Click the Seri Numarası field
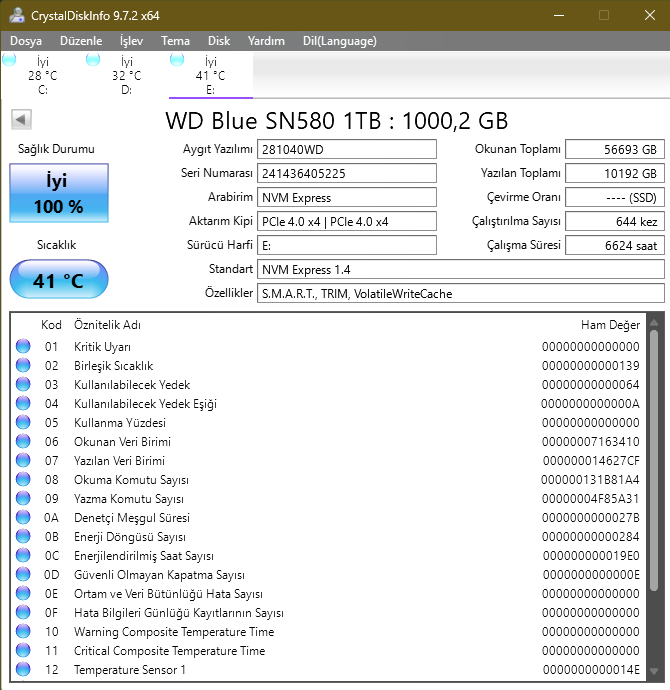This screenshot has height=690, width=670. click(347, 173)
